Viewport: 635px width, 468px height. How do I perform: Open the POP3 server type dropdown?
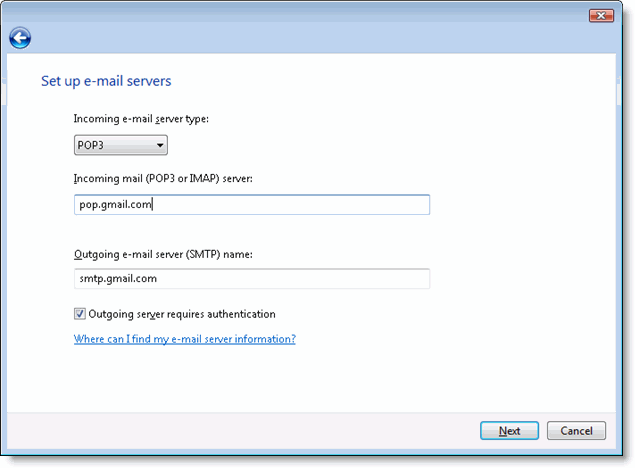pyautogui.click(x=120, y=146)
